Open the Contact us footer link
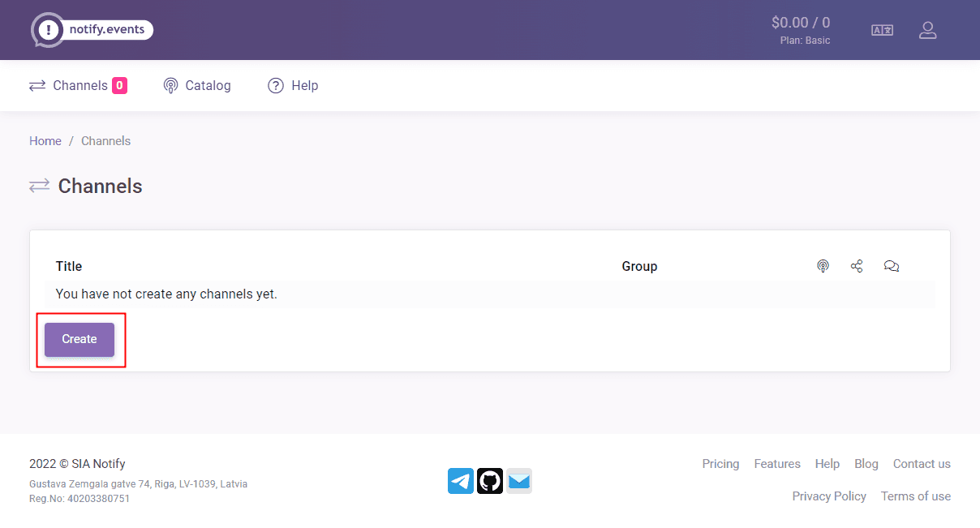Image resolution: width=980 pixels, height=528 pixels. 922,464
